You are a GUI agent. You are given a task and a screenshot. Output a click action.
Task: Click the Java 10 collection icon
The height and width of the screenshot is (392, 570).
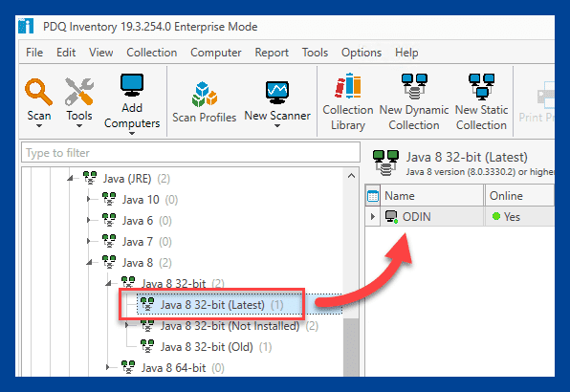[109, 199]
